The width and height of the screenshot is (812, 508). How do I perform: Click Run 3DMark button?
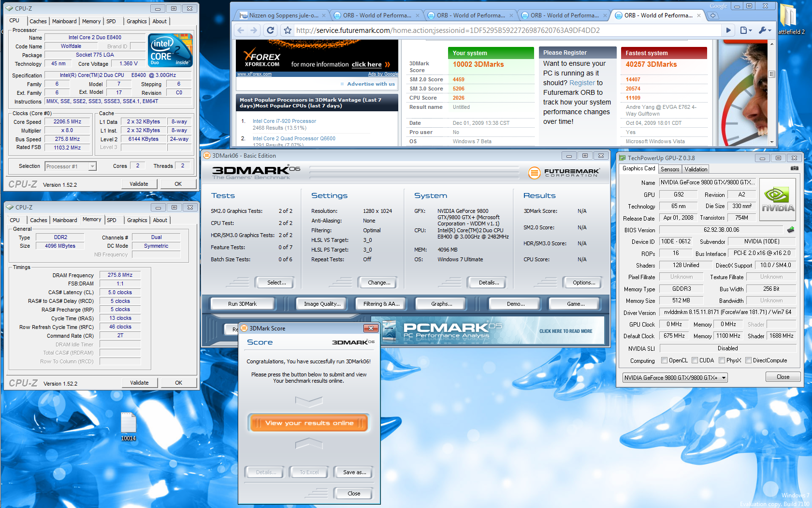point(242,304)
